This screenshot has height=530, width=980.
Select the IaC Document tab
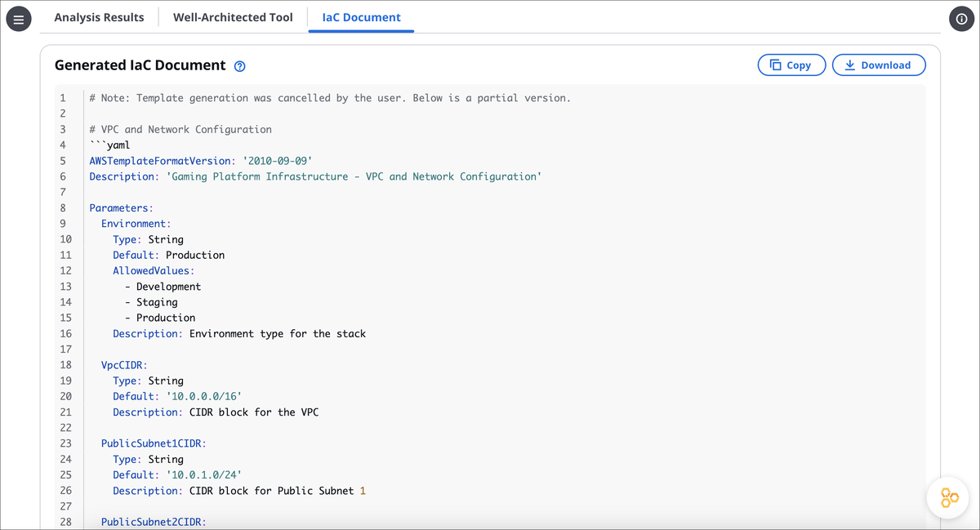click(x=362, y=17)
